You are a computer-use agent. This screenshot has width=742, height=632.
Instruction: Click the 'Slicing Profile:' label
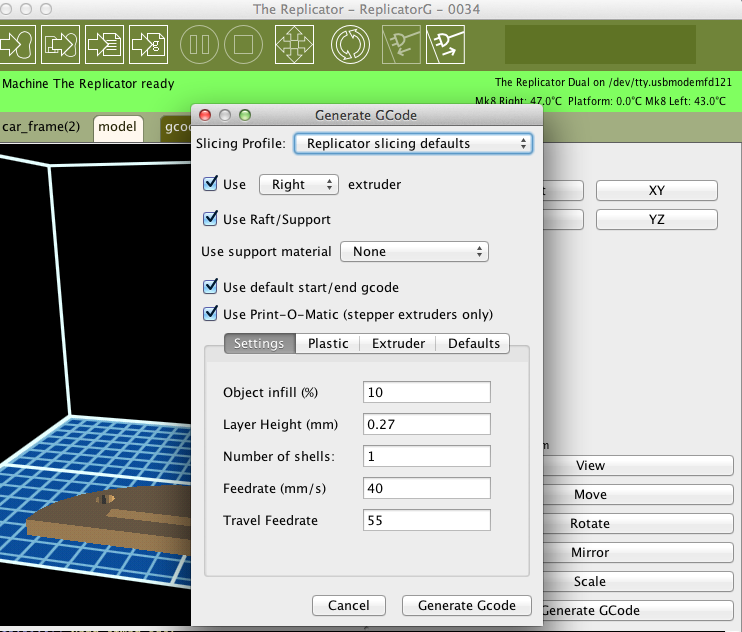pyautogui.click(x=241, y=143)
